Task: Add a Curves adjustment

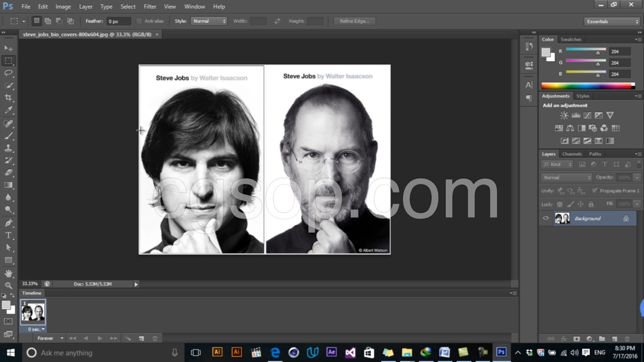Action: click(x=587, y=116)
